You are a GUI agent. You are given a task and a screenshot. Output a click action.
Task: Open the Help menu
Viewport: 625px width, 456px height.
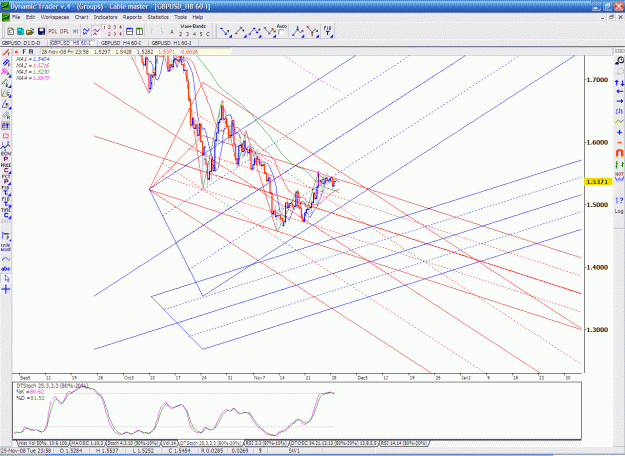[x=198, y=17]
